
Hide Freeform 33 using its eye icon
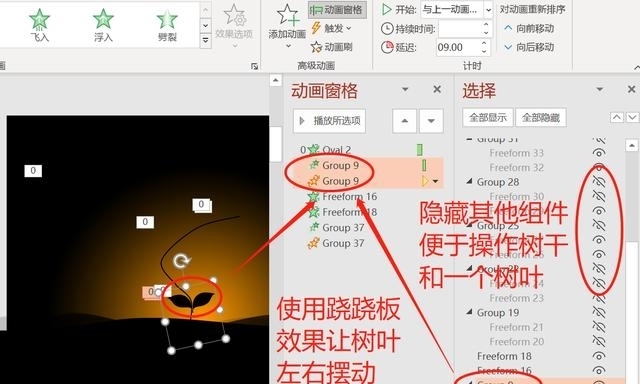(x=598, y=153)
